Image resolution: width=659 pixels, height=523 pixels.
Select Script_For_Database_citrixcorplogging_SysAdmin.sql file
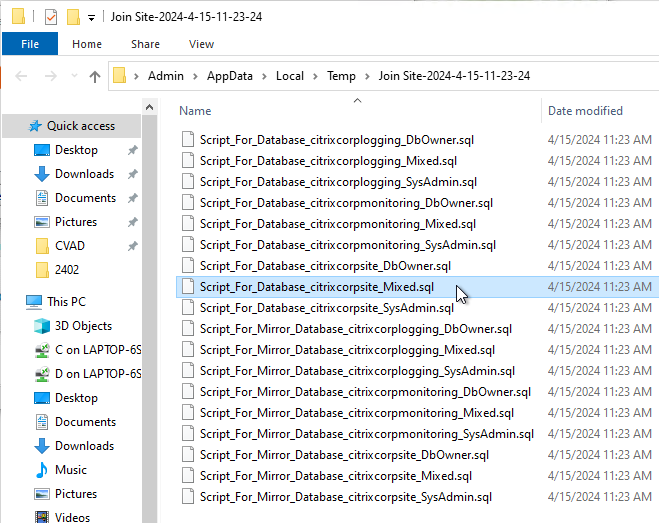coord(338,182)
